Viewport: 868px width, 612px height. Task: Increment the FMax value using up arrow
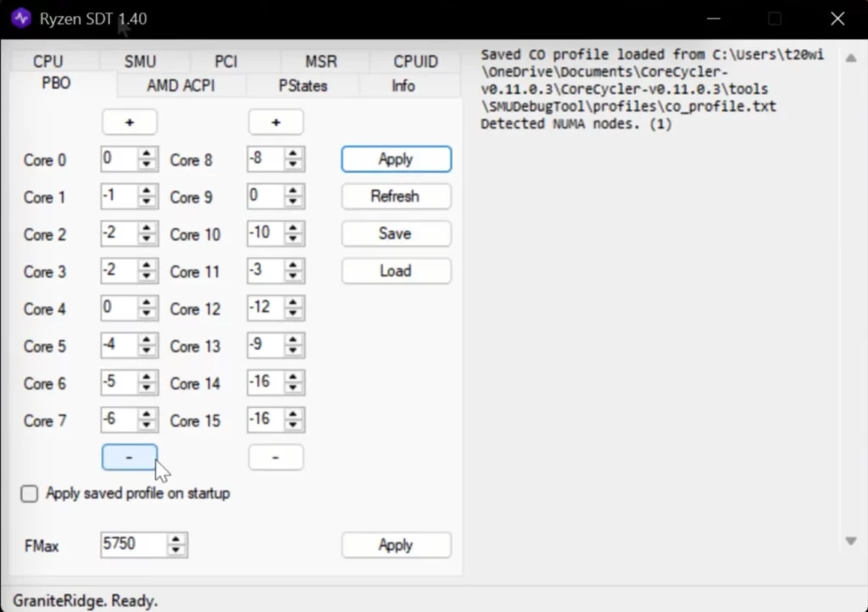pos(175,539)
